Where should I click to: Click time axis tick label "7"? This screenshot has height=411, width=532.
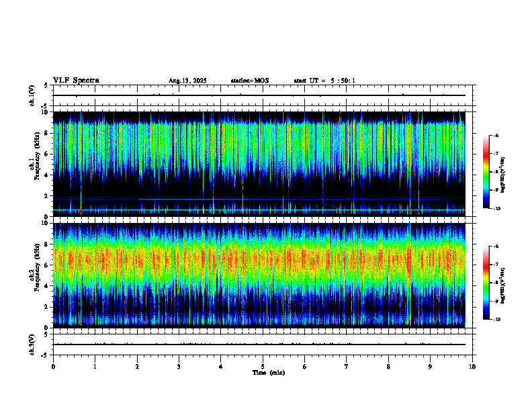pyautogui.click(x=347, y=367)
